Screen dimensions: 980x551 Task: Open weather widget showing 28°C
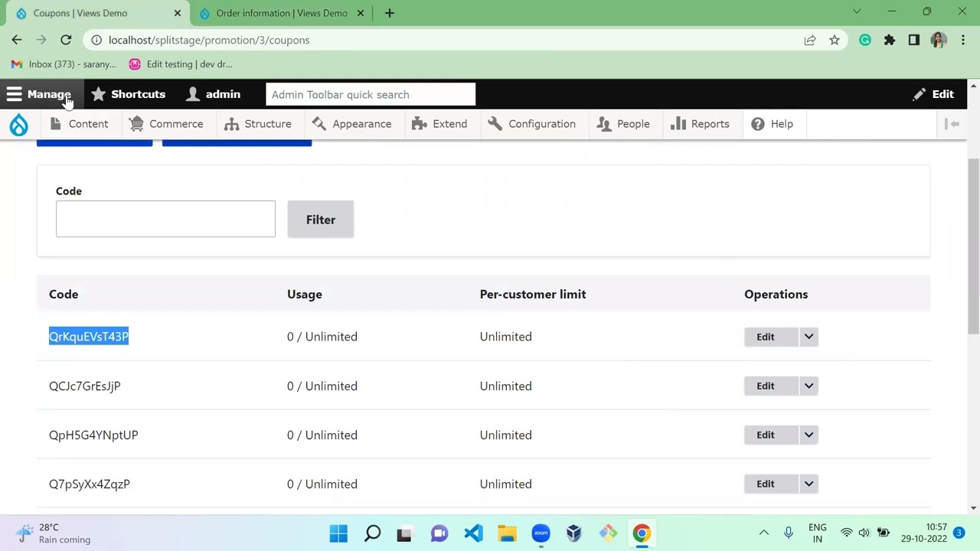point(54,533)
